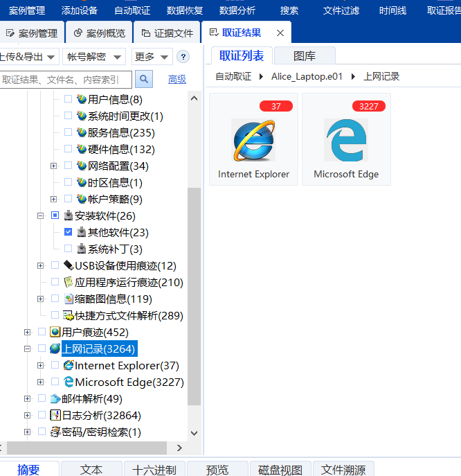
Task: Click the installer icon beside 安装软件(26)
Action: (69, 215)
